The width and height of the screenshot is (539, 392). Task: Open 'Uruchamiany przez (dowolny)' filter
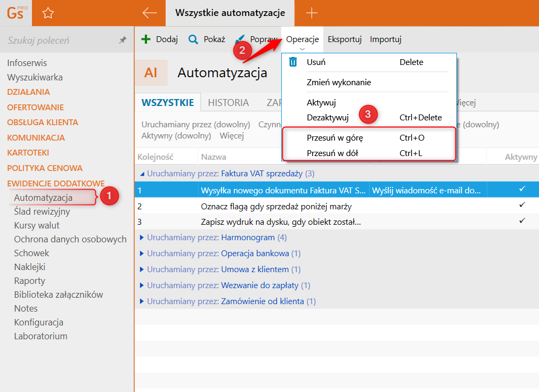click(x=195, y=125)
